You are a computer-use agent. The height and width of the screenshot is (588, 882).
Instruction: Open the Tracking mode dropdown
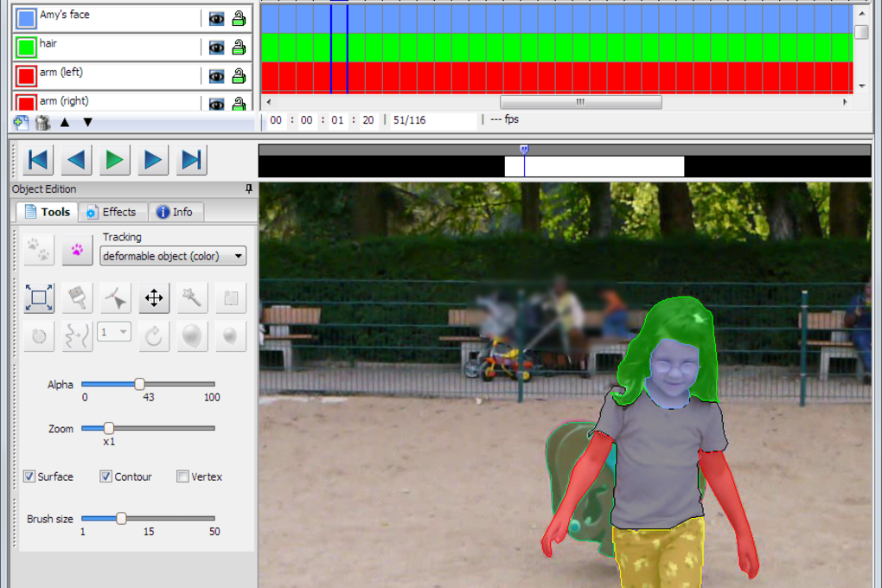pyautogui.click(x=173, y=256)
